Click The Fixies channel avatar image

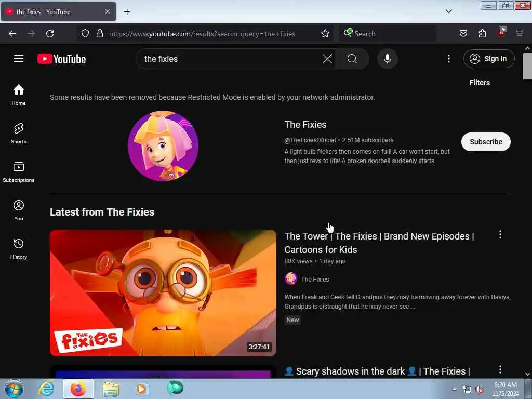[163, 146]
